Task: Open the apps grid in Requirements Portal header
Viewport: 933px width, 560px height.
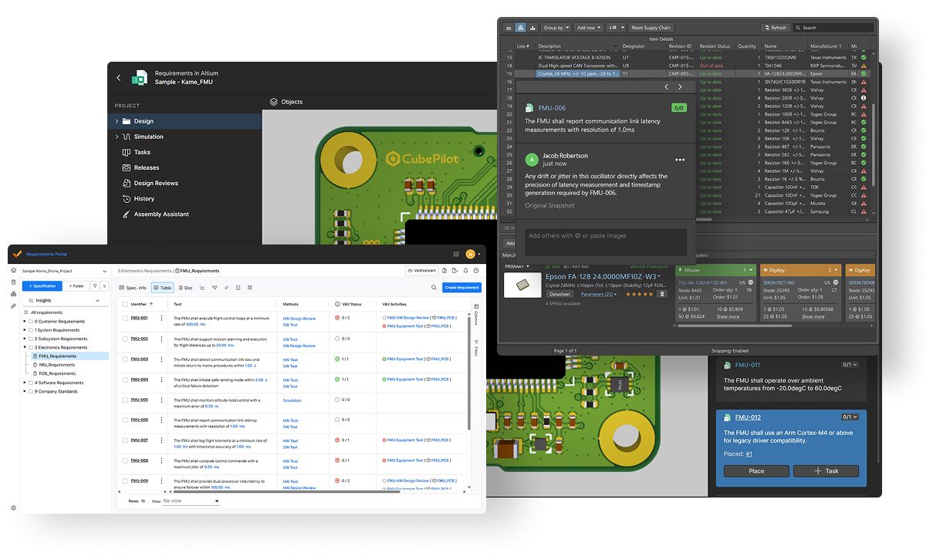Action: pos(456,255)
